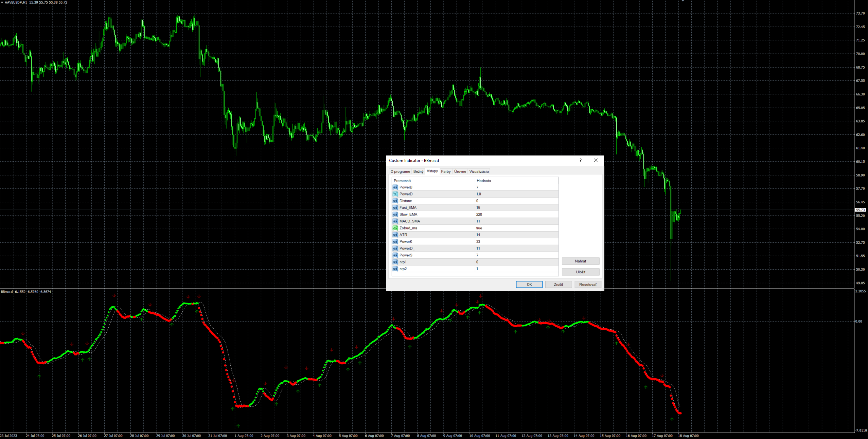Select the Slow_EMA value 220 cell
Screen dimensions: 868x439
pyautogui.click(x=516, y=214)
